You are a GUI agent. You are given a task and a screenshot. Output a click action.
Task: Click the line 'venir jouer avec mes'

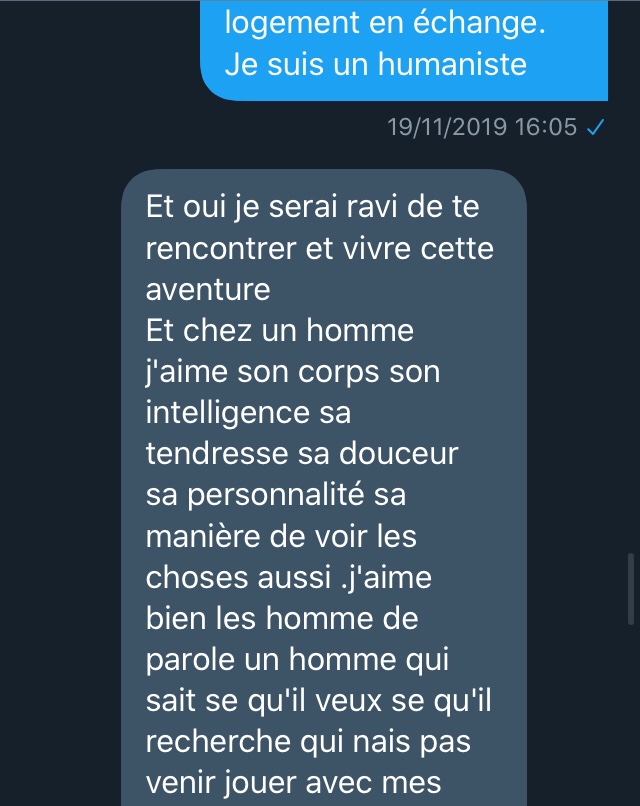click(294, 783)
